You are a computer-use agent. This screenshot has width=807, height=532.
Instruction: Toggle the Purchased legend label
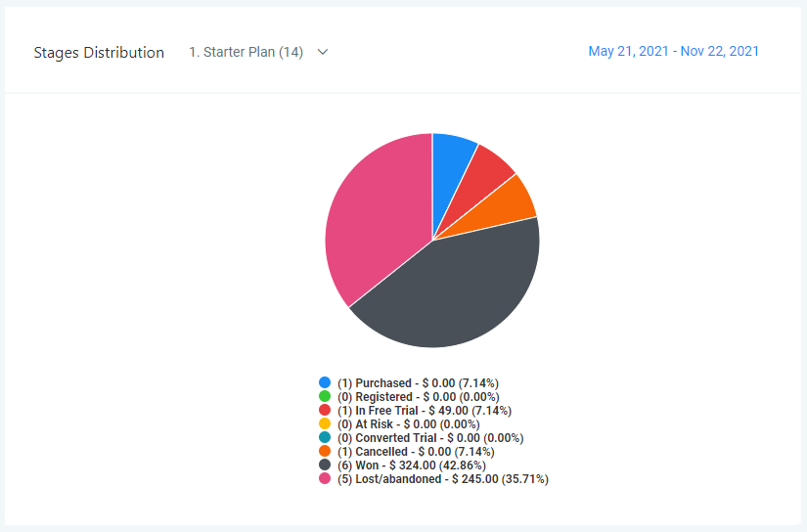pyautogui.click(x=418, y=383)
